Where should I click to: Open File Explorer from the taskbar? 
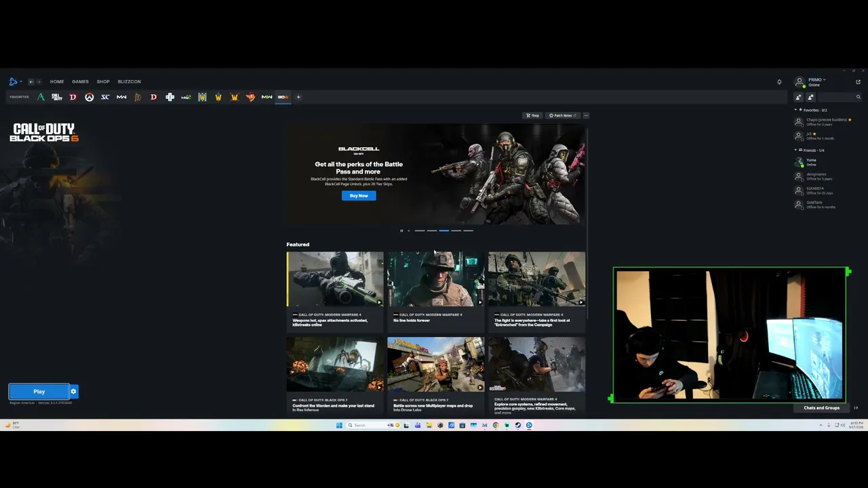pos(429,426)
